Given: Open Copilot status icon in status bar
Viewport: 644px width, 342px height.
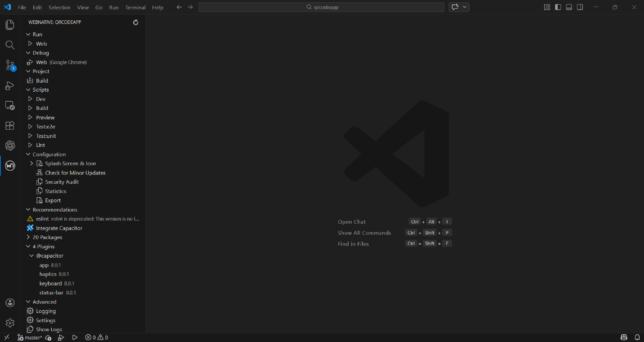Looking at the screenshot, I should click(x=624, y=337).
